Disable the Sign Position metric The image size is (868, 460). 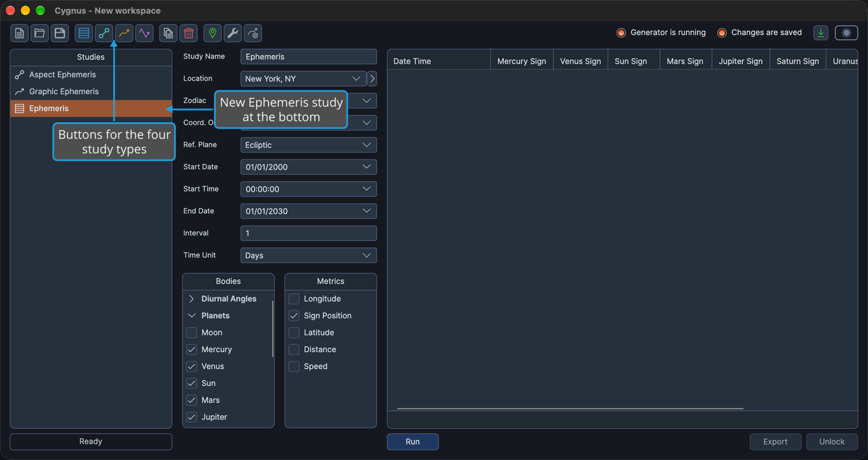(x=294, y=316)
